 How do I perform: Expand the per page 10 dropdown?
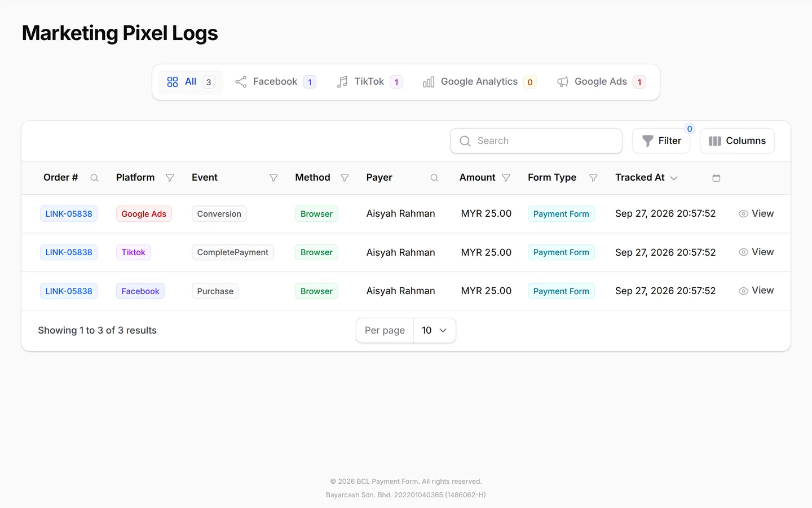click(x=434, y=330)
